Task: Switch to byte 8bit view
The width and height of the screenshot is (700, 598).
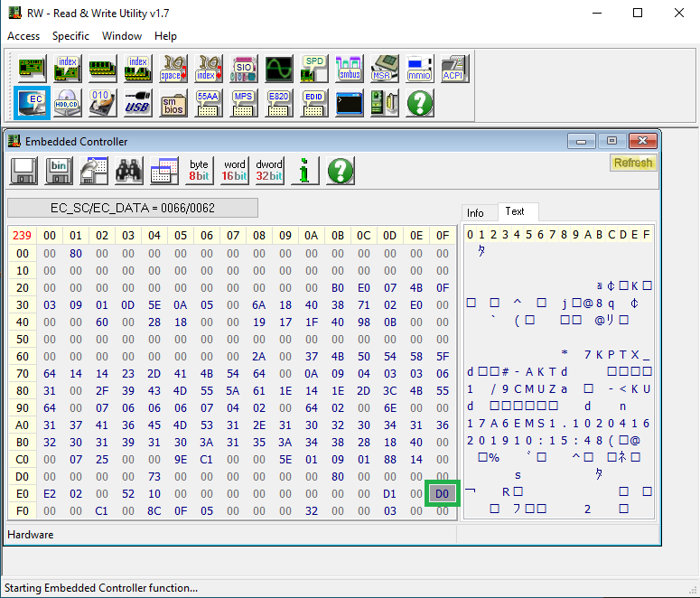Action: [199, 171]
